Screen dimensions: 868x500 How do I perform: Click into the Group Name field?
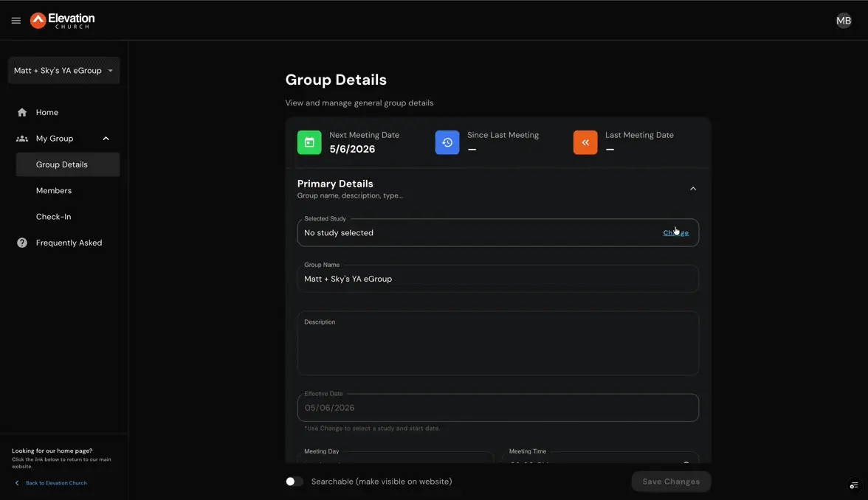point(497,279)
